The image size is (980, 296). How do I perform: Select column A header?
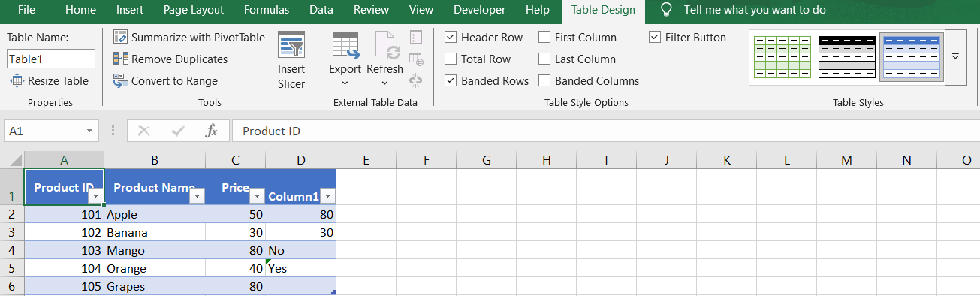point(64,160)
